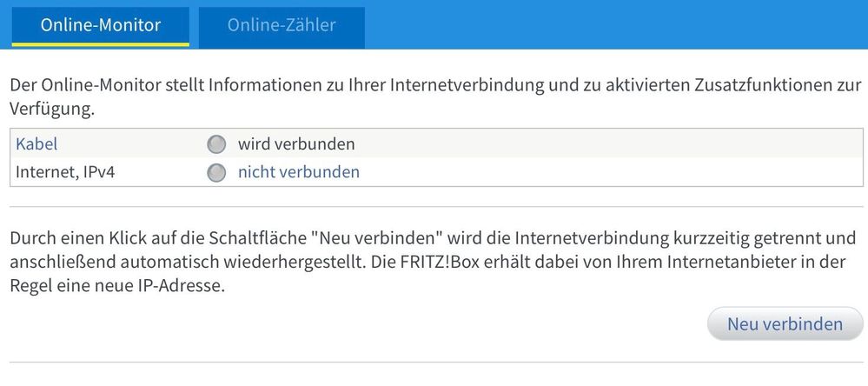
Task: Click the gray status circle for Internet, IPv4
Action: (216, 172)
